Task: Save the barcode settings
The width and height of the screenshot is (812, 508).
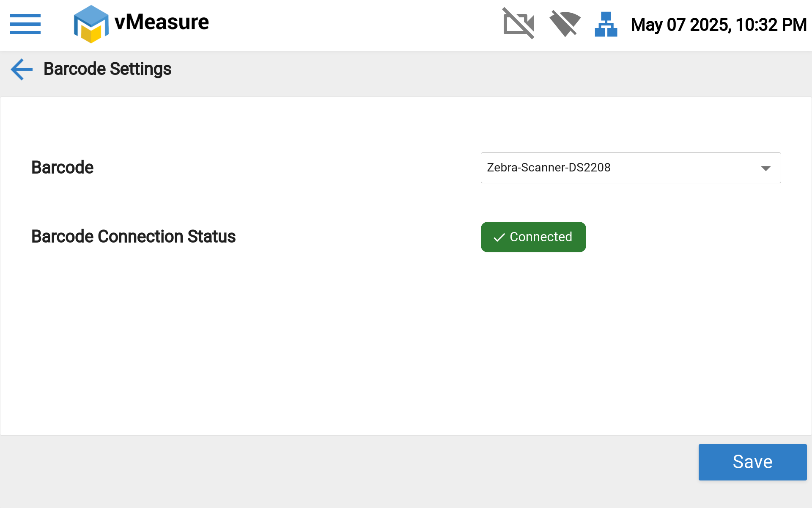Action: coord(752,462)
